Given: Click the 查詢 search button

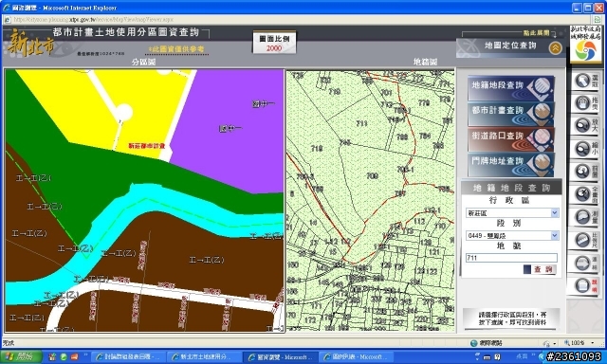Looking at the screenshot, I should point(540,269).
